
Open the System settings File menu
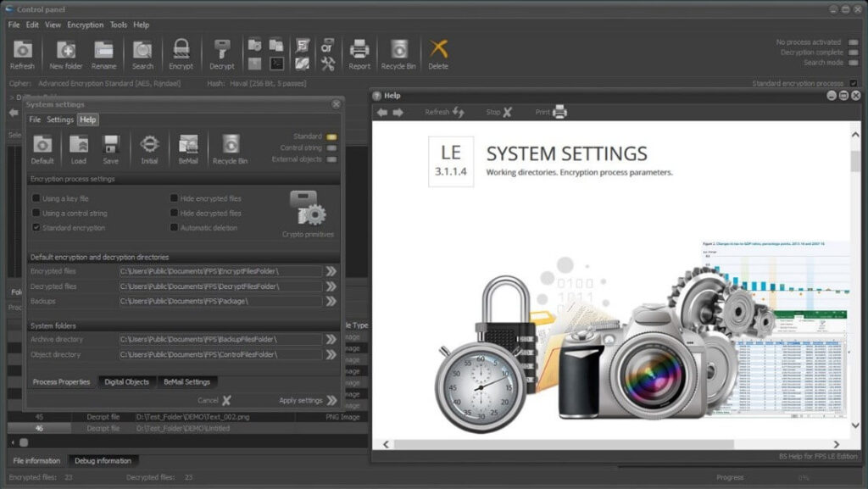(x=35, y=119)
